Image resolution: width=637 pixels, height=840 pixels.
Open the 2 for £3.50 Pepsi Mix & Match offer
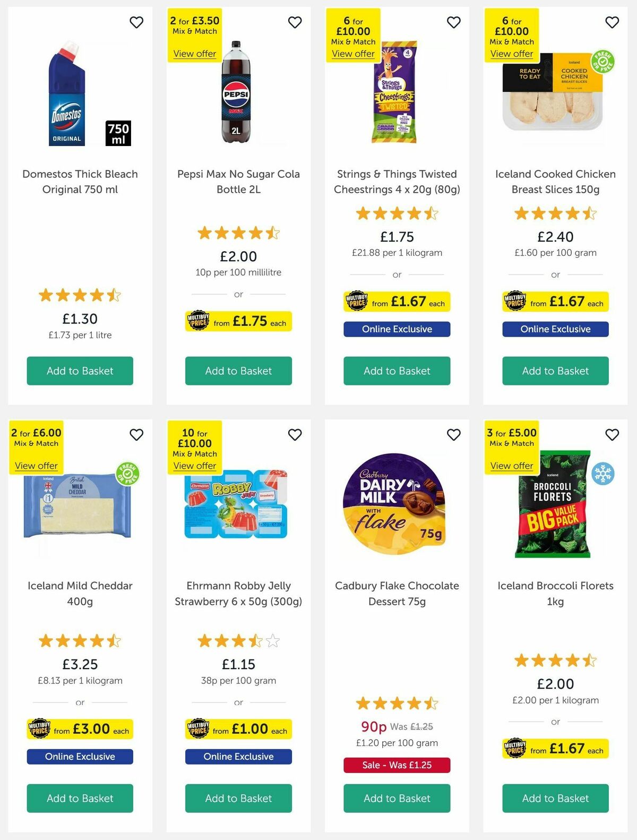point(194,54)
